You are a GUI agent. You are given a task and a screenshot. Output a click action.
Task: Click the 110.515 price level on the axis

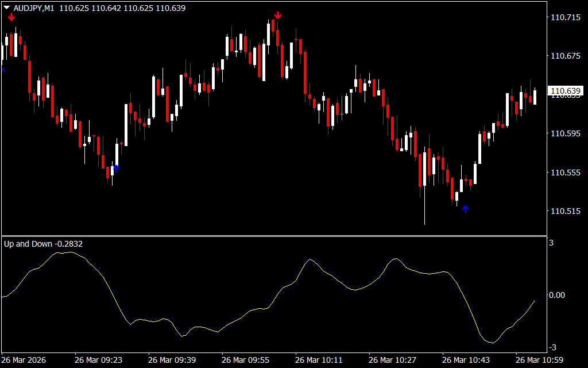click(565, 212)
